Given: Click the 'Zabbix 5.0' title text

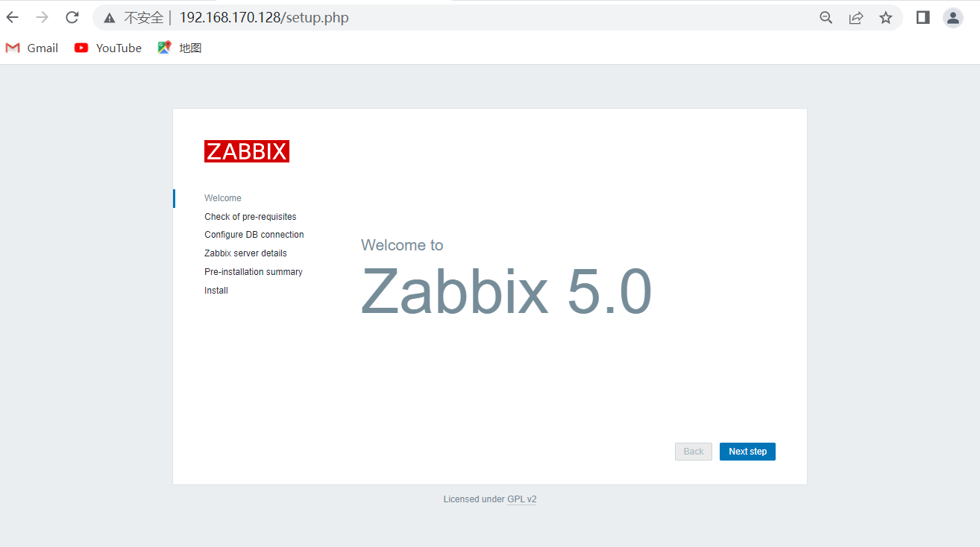Looking at the screenshot, I should 506,291.
